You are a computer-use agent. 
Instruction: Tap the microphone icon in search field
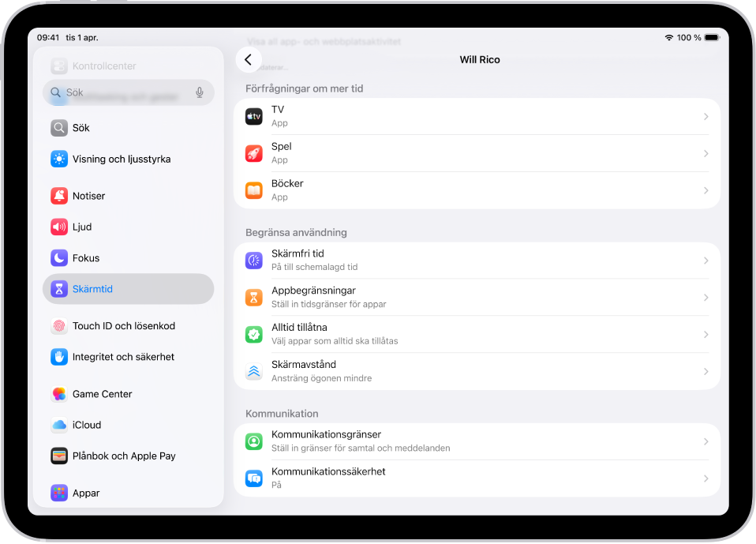200,92
